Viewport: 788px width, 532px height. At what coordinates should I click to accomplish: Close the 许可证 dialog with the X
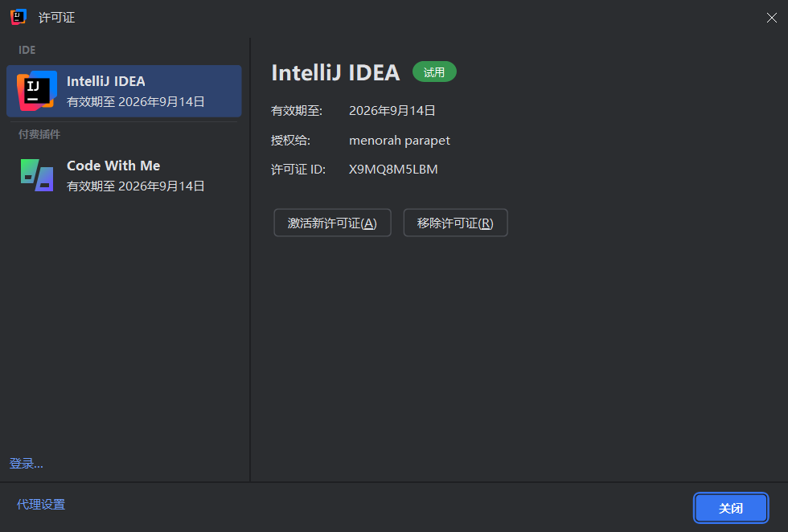[x=771, y=18]
